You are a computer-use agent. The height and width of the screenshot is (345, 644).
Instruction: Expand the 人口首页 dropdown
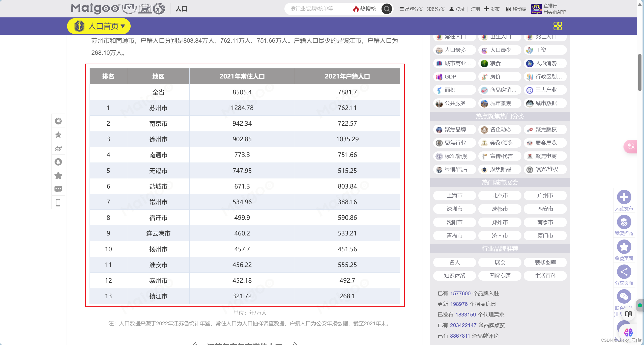pyautogui.click(x=99, y=26)
